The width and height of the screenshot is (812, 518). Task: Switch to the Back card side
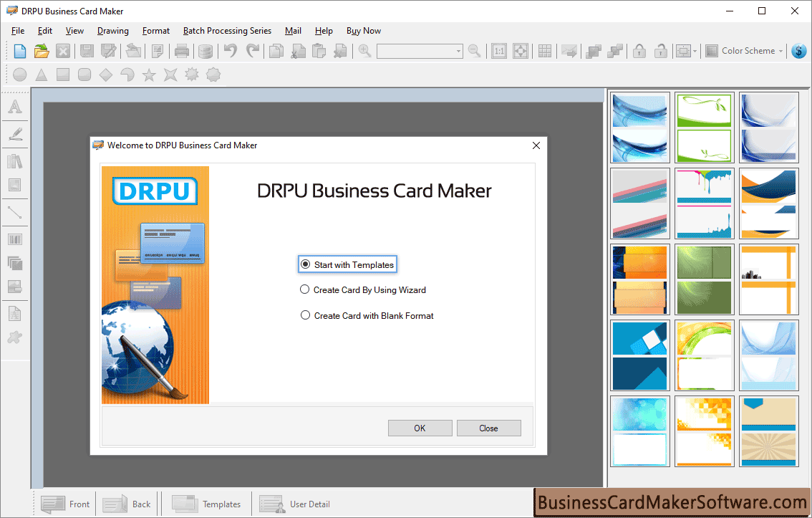(x=127, y=504)
